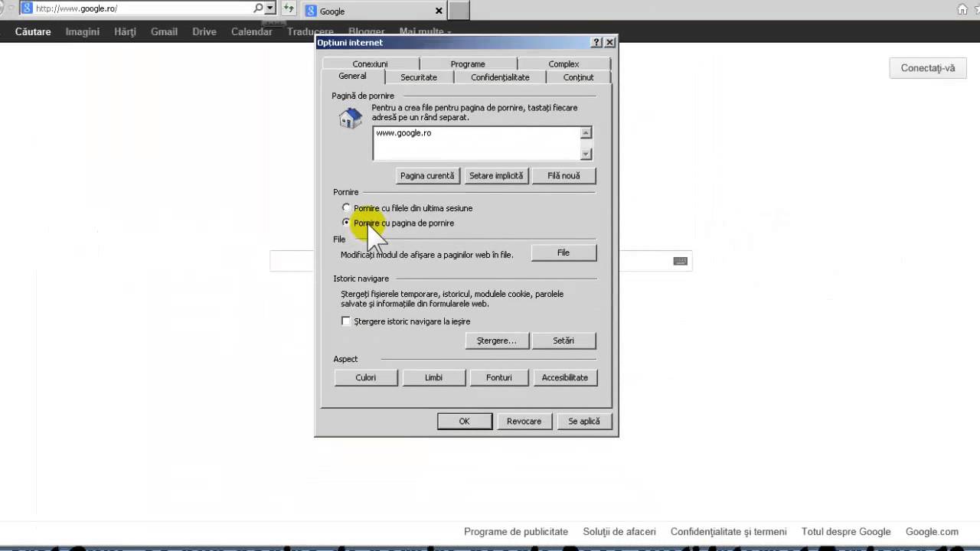Select the General tab
The image size is (980, 551).
[353, 77]
